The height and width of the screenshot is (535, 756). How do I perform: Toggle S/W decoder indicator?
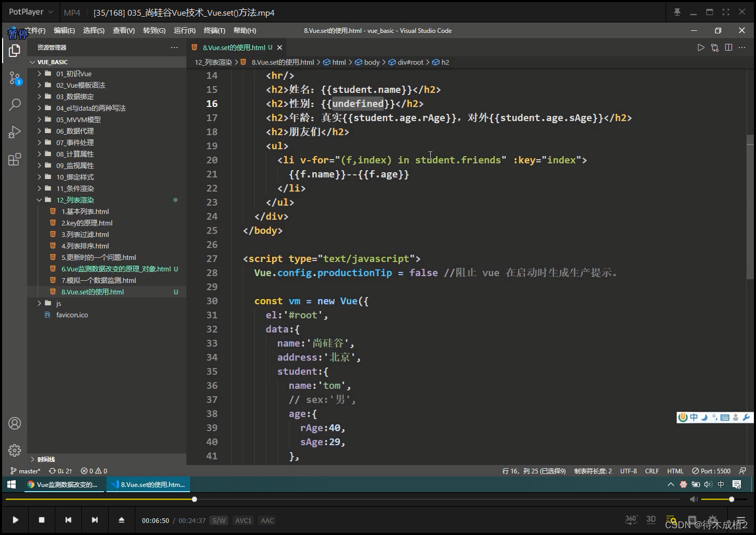coord(219,520)
